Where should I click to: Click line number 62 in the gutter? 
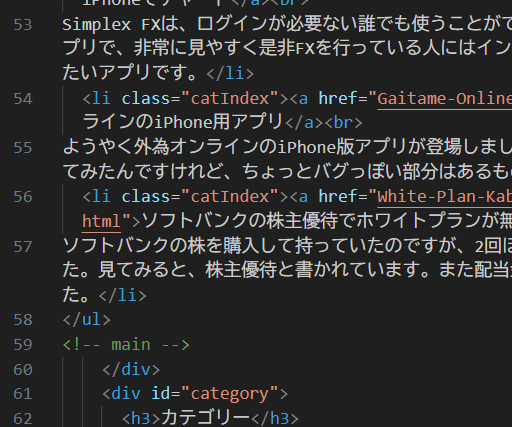(x=23, y=418)
